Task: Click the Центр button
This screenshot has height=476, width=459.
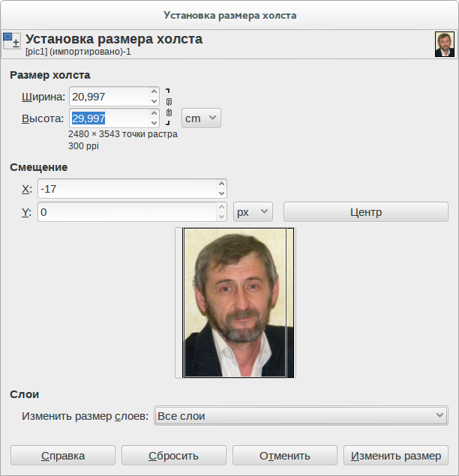Action: (x=366, y=212)
